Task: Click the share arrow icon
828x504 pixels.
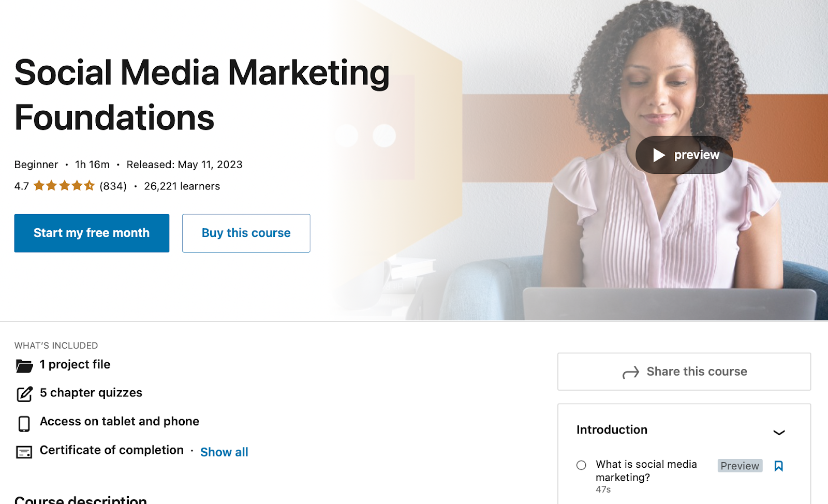Action: tap(630, 373)
